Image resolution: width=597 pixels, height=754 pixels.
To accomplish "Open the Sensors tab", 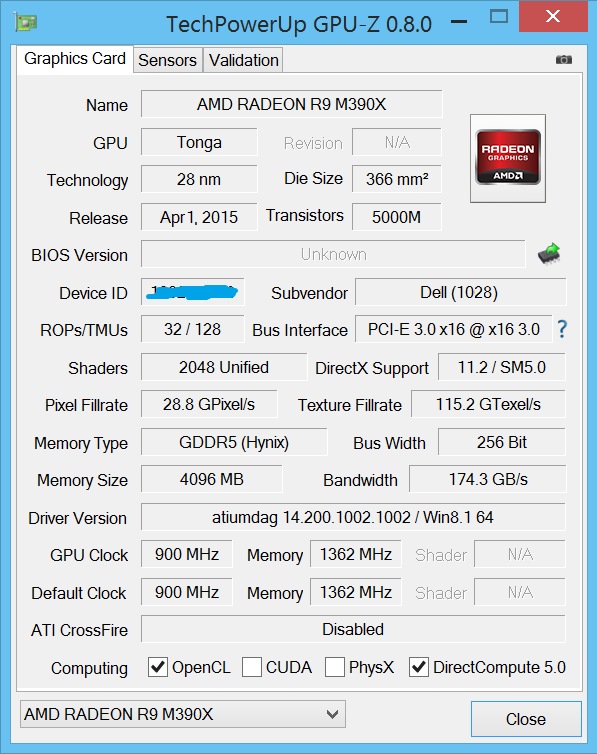I will click(167, 61).
